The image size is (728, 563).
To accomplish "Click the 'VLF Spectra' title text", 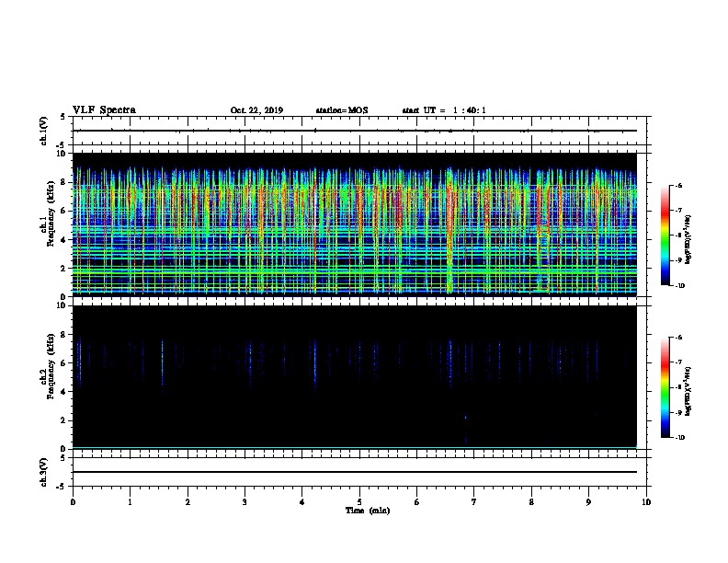I will coord(104,110).
